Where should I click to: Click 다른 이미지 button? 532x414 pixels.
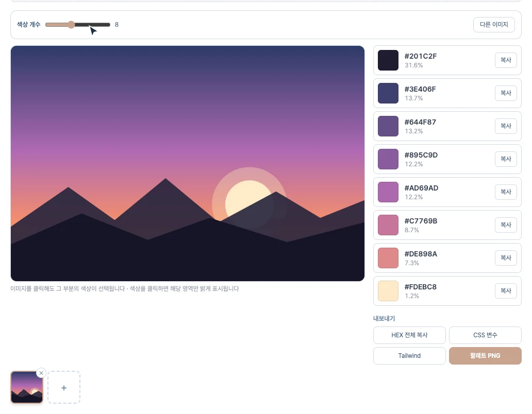(x=494, y=25)
